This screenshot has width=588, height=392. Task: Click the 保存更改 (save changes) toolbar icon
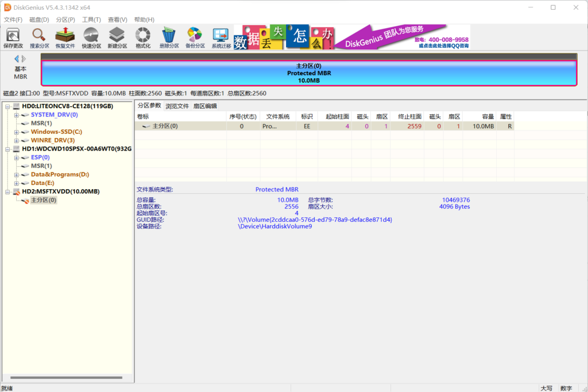(13, 37)
